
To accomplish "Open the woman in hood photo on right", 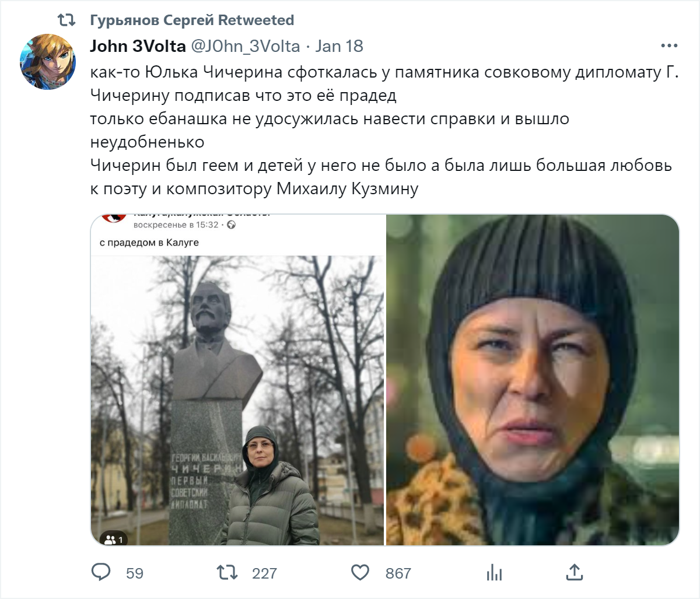I will [533, 380].
